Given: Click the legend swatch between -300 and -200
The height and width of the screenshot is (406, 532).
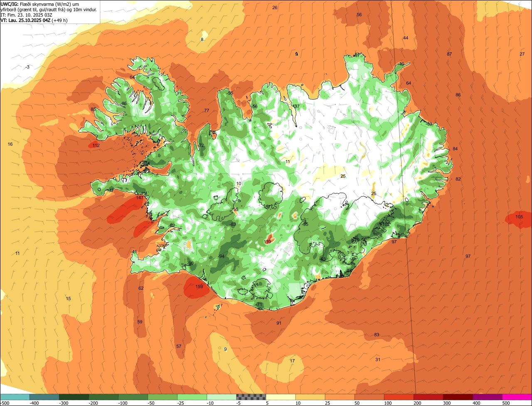Looking at the screenshot, I should [x=74, y=397].
